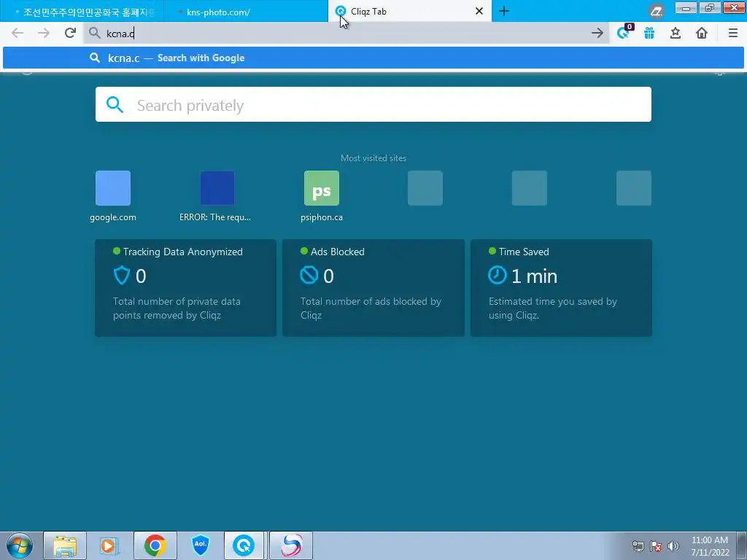
Task: Click the Time Saved card
Action: [561, 287]
